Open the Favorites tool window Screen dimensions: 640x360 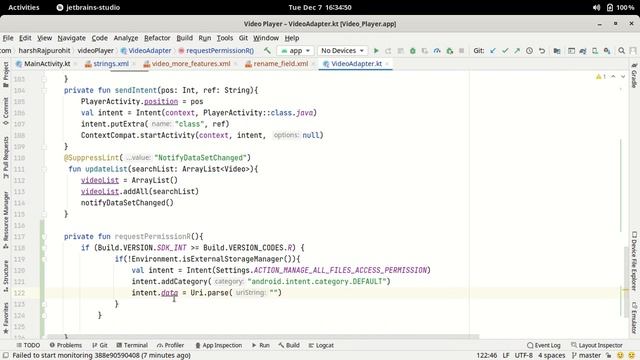6,318
